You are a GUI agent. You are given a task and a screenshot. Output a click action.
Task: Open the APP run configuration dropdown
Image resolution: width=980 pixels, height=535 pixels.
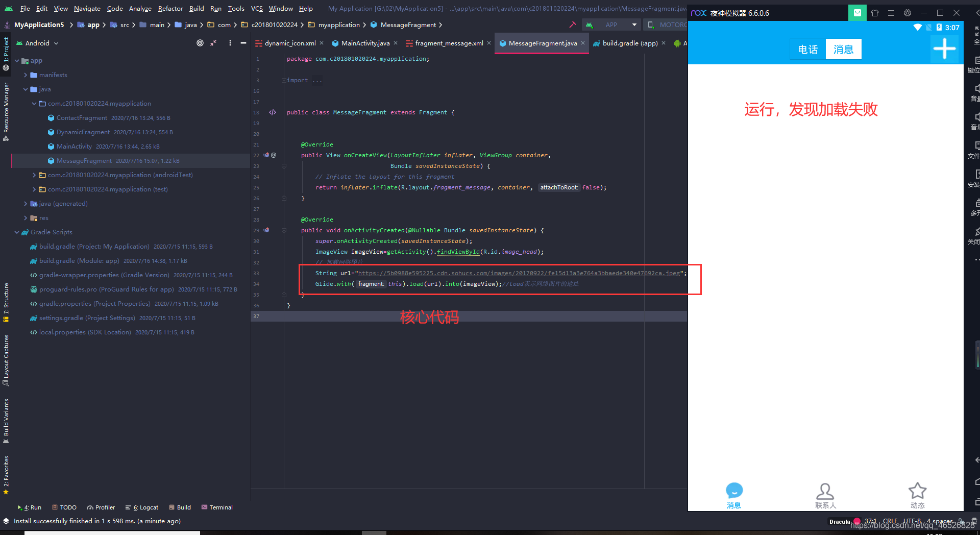tap(611, 25)
